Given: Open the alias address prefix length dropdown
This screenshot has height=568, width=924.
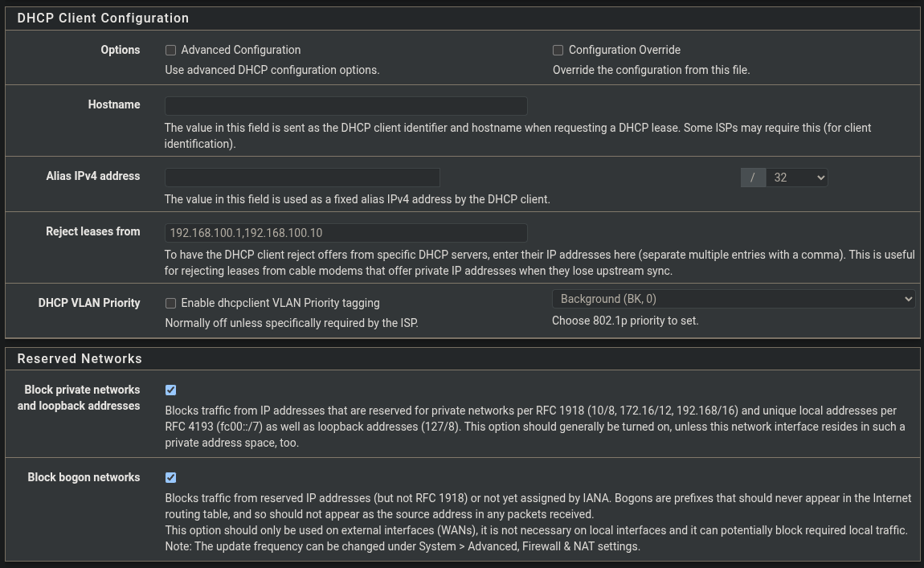Looking at the screenshot, I should [x=796, y=177].
